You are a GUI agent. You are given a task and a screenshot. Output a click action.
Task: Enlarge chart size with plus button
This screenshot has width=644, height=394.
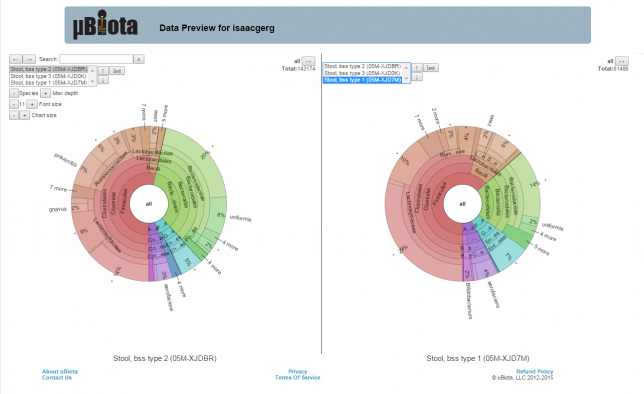pyautogui.click(x=24, y=115)
